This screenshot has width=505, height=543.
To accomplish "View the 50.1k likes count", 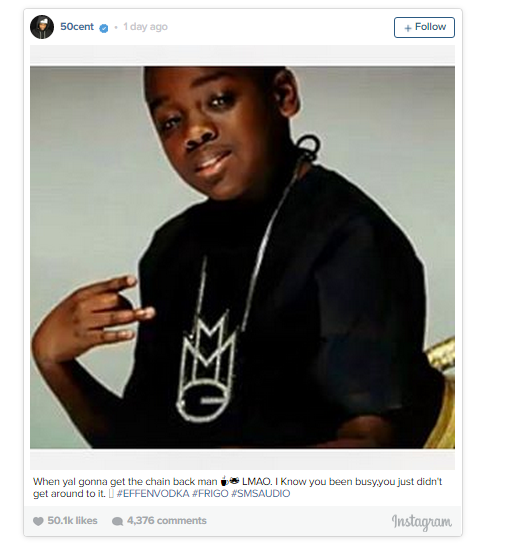I will click(x=72, y=520).
